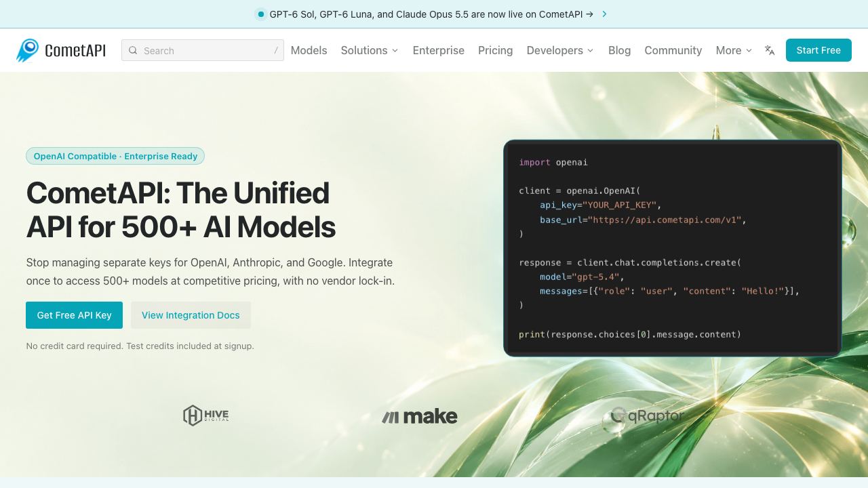
Task: Click the teal dot on announcement banner
Action: pyautogui.click(x=261, y=14)
